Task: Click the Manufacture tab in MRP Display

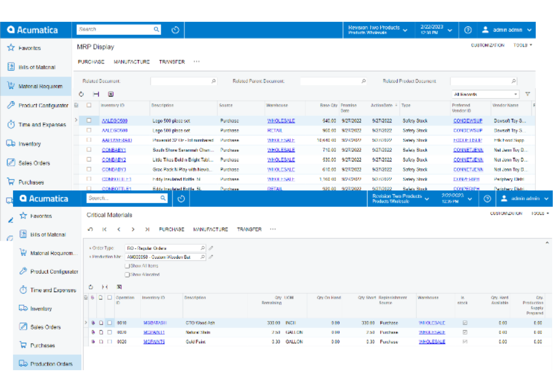Action: coord(132,62)
